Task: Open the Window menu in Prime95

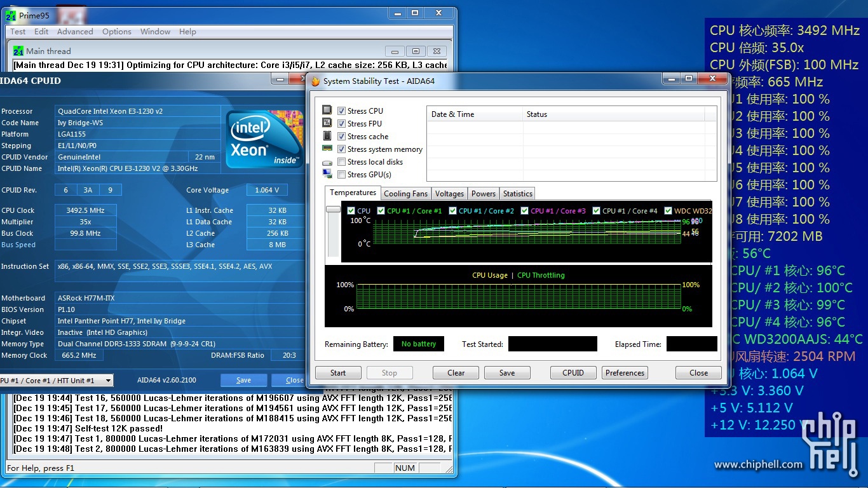Action: 155,31
